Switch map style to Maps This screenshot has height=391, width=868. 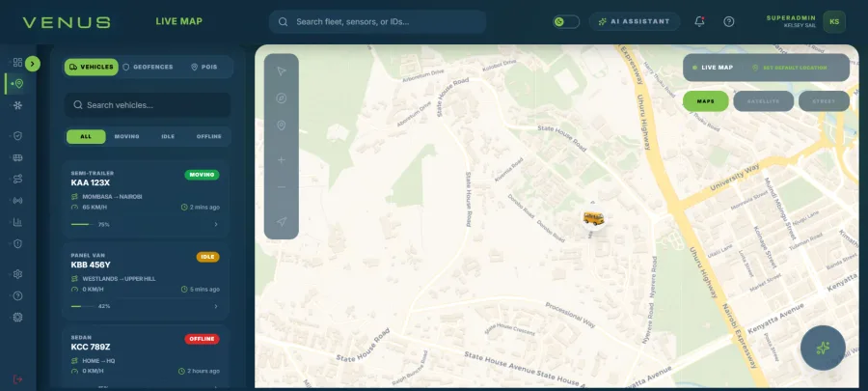(705, 101)
